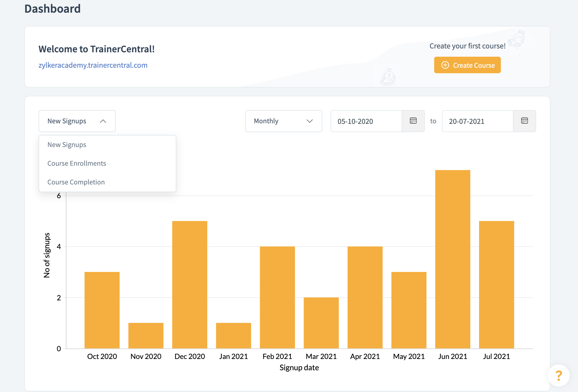This screenshot has width=578, height=392.
Task: Click the May 2021 bar in chart
Action: click(x=409, y=310)
